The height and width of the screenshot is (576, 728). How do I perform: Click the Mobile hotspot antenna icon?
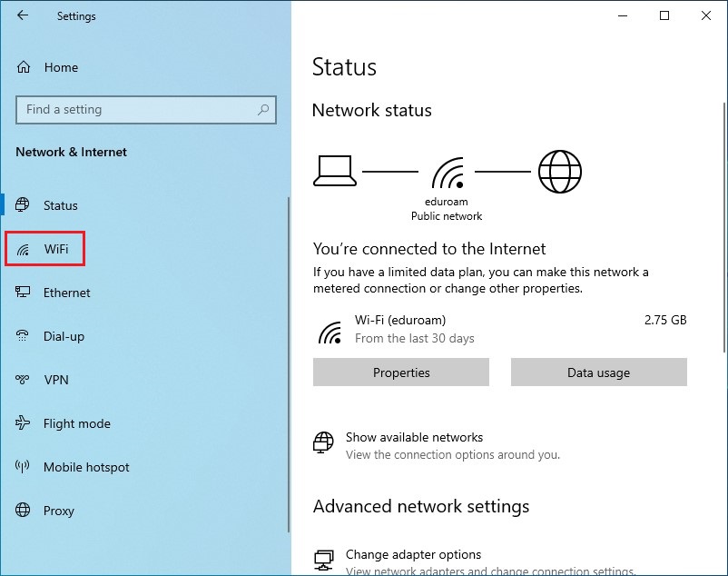(23, 466)
